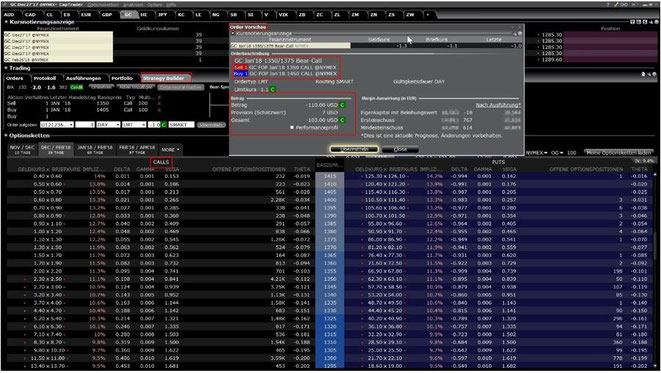Click the green C icon beside the Gesamt amount
Image resolution: width=661 pixels, height=373 pixels.
point(342,120)
